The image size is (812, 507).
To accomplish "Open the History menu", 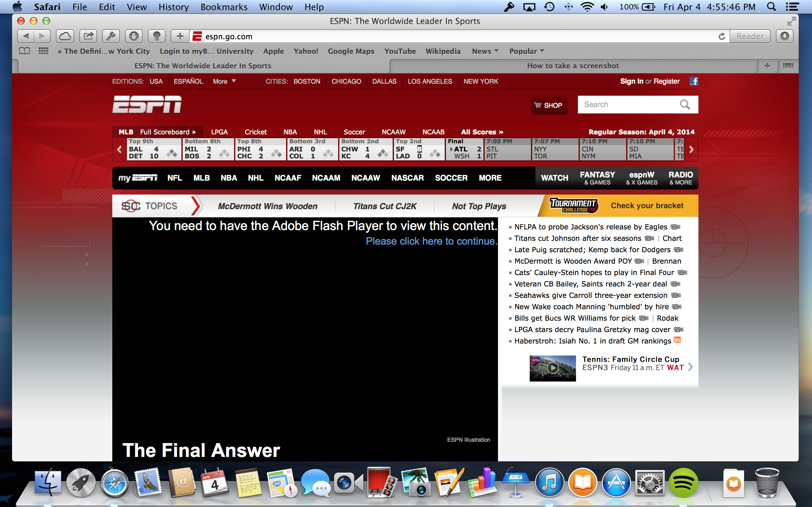I will (x=174, y=7).
